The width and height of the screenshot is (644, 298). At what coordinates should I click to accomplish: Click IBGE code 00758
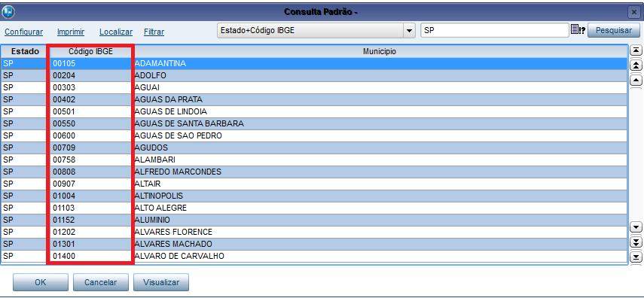click(64, 160)
